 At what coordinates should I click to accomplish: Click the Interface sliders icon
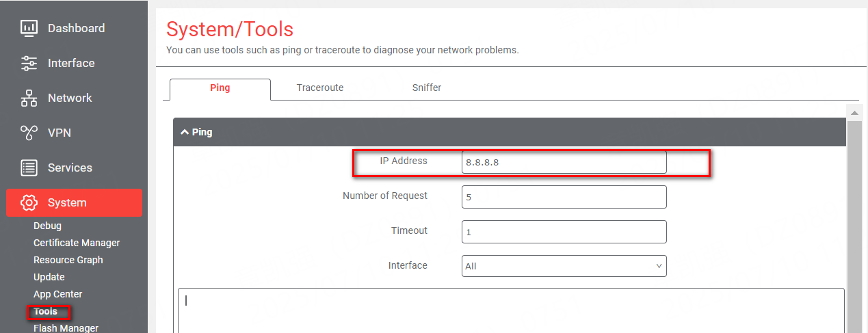point(29,63)
